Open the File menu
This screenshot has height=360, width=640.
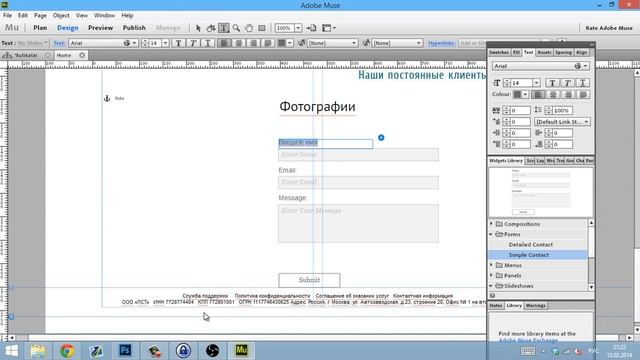[x=7, y=15]
